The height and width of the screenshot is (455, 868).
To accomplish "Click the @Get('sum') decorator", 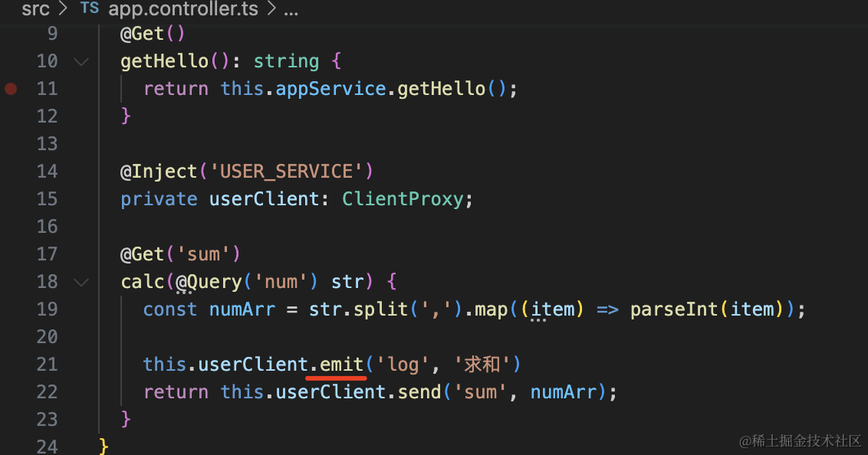I will point(180,254).
